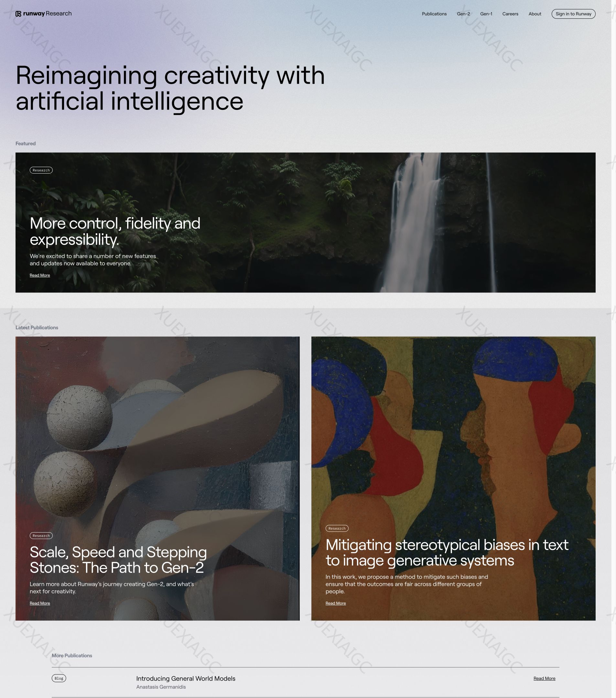Image resolution: width=616 pixels, height=698 pixels.
Task: Click the Research tag on the Gen-2 card
Action: tap(41, 535)
